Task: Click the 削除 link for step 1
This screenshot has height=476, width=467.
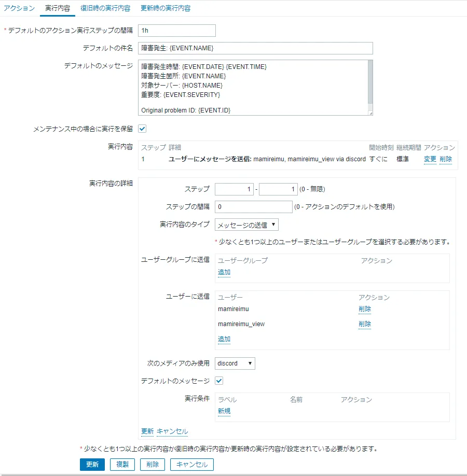Action: 446,159
